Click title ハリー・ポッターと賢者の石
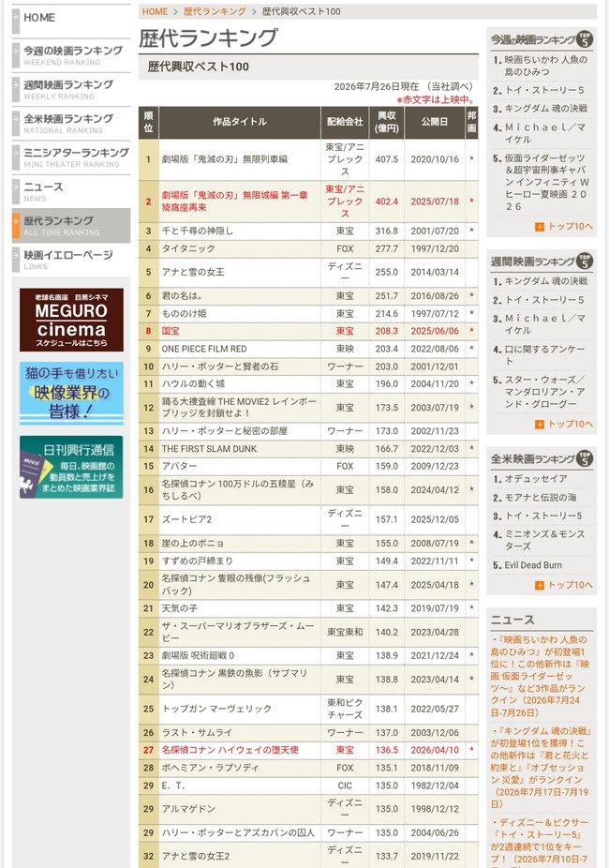The image size is (609, 868). (219, 367)
